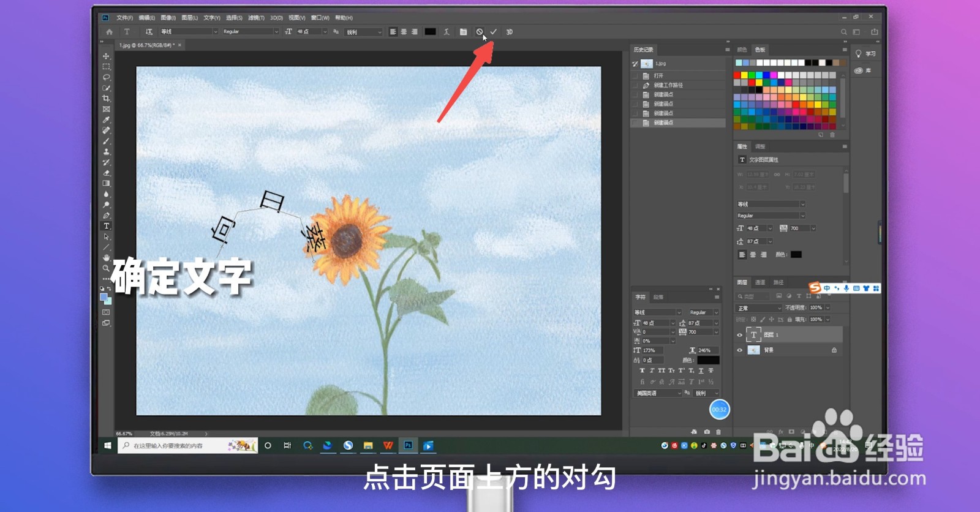Click the Windows taskbar search field
Screen dimensions: 980x512
click(x=188, y=446)
